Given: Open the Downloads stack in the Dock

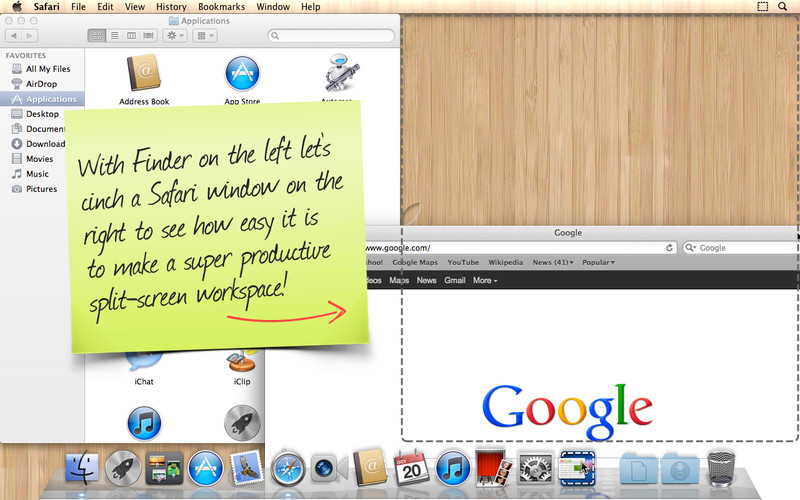Looking at the screenshot, I should [x=680, y=468].
